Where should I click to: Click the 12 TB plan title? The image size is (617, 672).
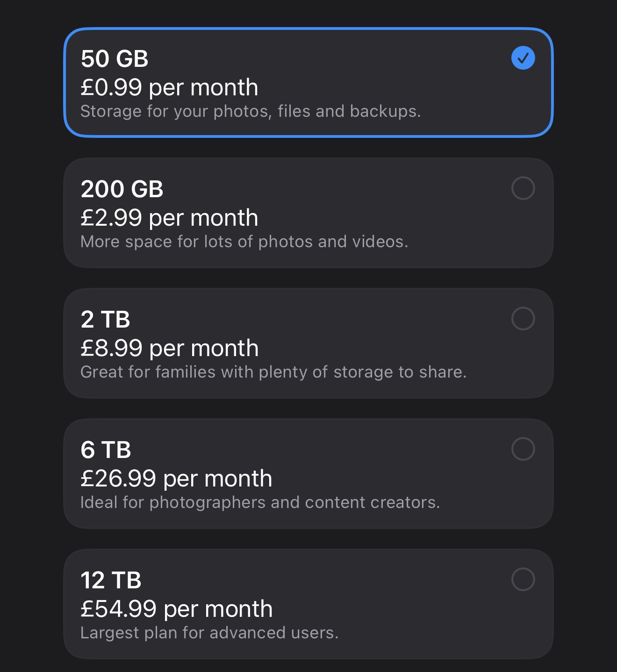click(111, 580)
